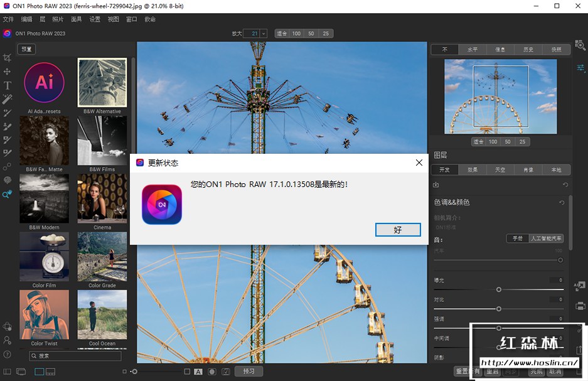This screenshot has width=588, height=381.
Task: Click the reset arrow beside 色调&&颜色
Action: (x=562, y=203)
